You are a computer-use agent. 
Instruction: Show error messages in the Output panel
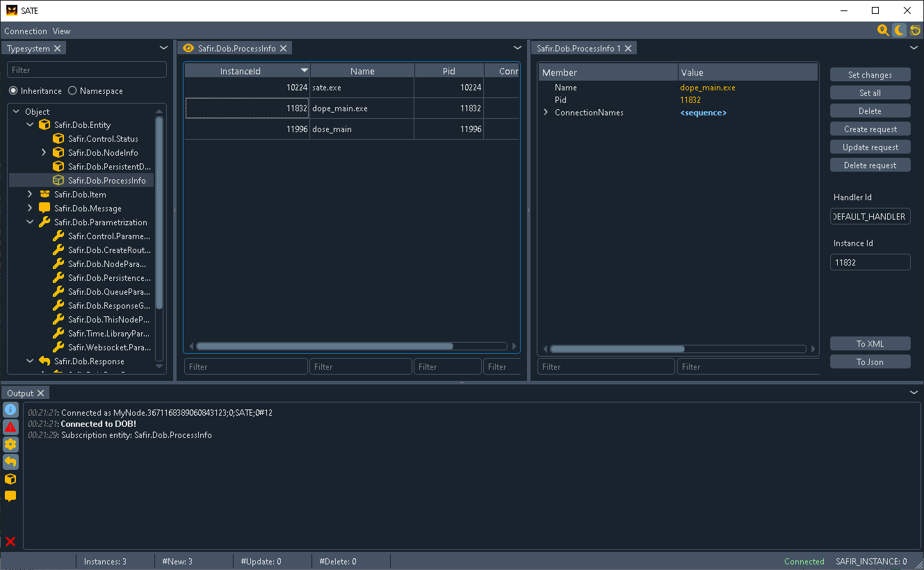pos(10,427)
